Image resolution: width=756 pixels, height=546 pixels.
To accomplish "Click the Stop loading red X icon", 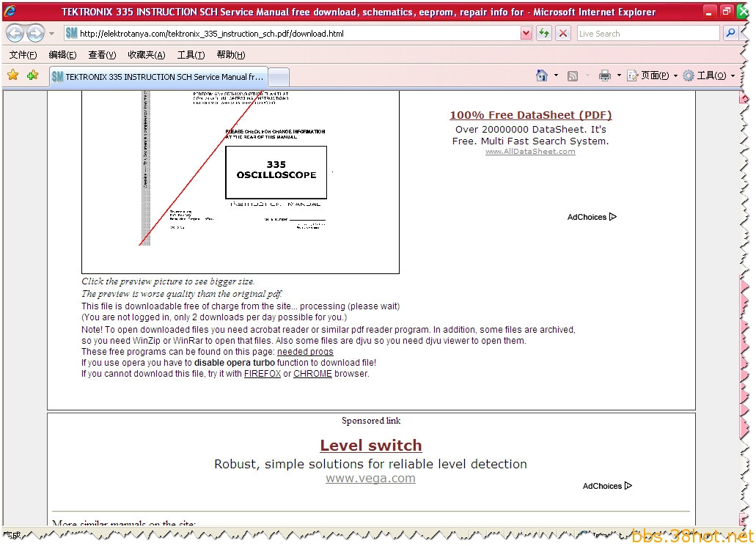I will (x=562, y=33).
